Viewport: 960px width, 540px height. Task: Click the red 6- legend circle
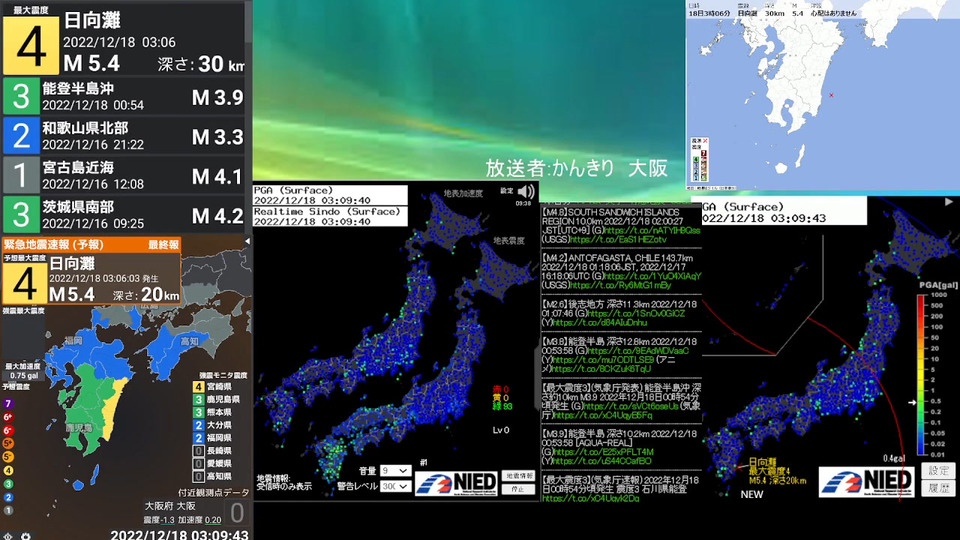point(8,430)
